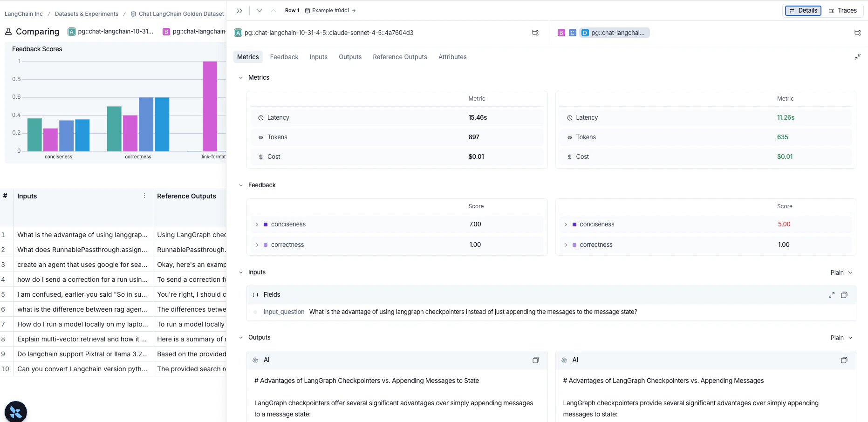Viewport: 868px width, 422px height.
Task: Switch on the Traces view
Action: point(843,10)
